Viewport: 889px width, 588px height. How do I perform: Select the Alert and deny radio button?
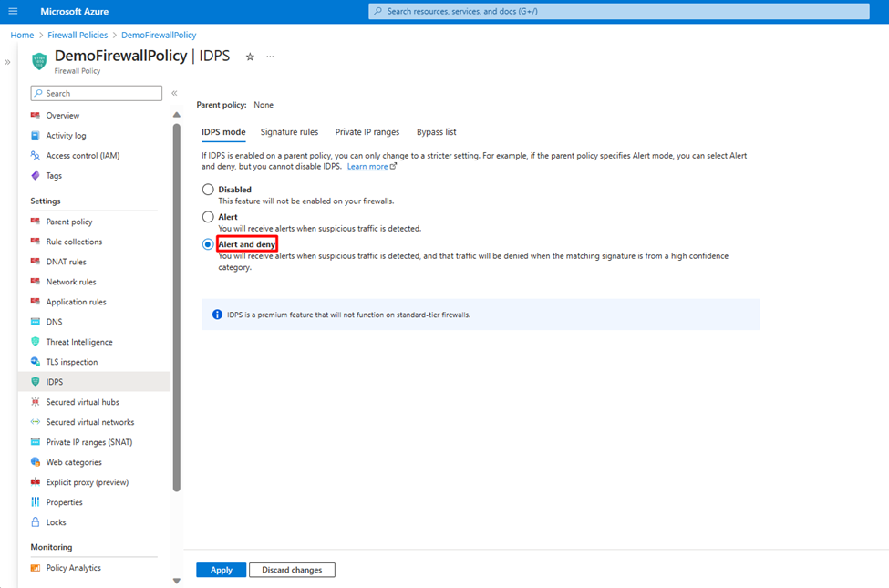tap(208, 244)
